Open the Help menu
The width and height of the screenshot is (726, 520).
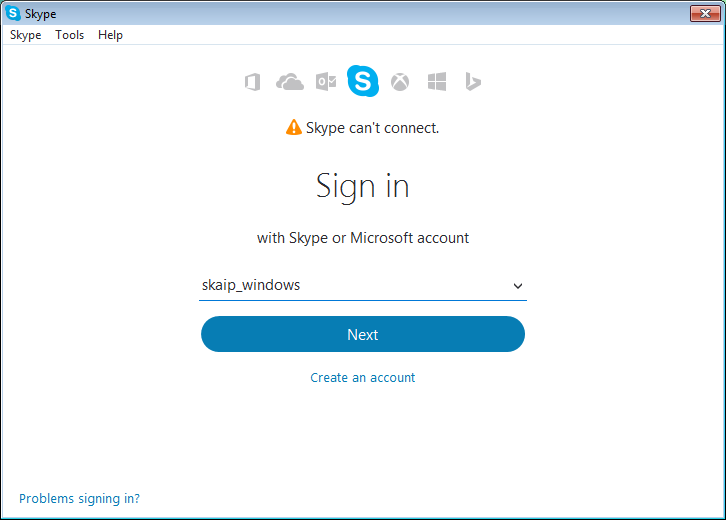(x=110, y=35)
